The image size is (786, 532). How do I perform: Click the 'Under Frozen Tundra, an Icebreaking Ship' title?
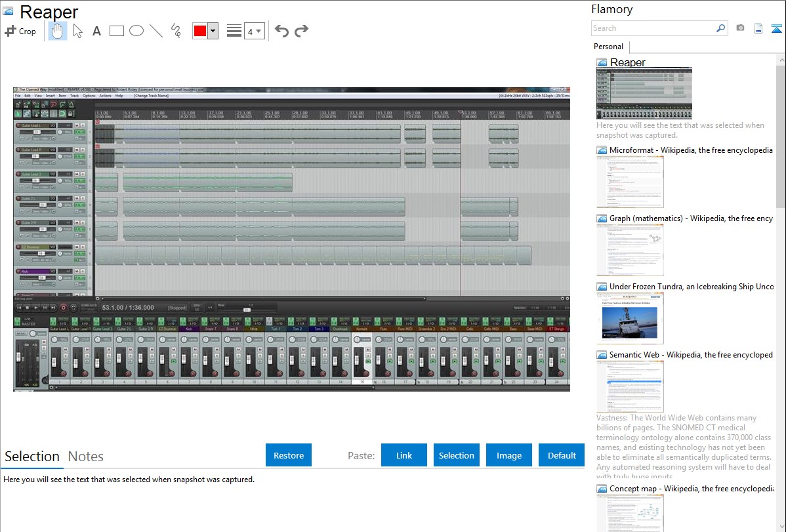point(692,286)
